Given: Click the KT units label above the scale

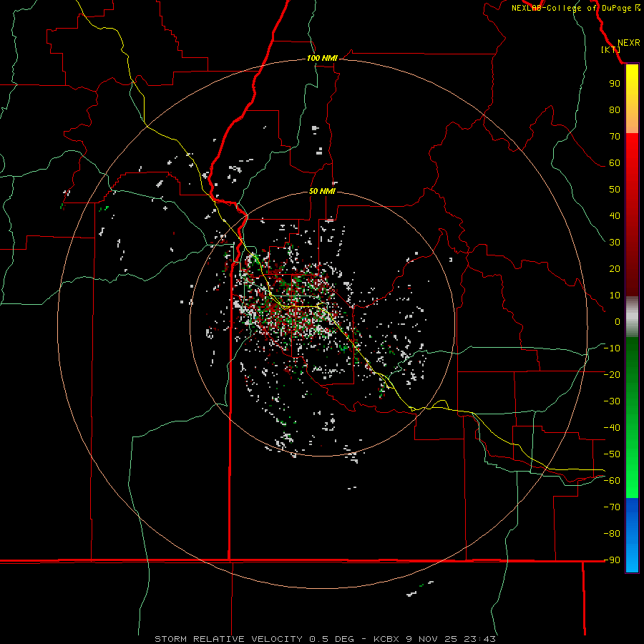Looking at the screenshot, I should click(611, 49).
